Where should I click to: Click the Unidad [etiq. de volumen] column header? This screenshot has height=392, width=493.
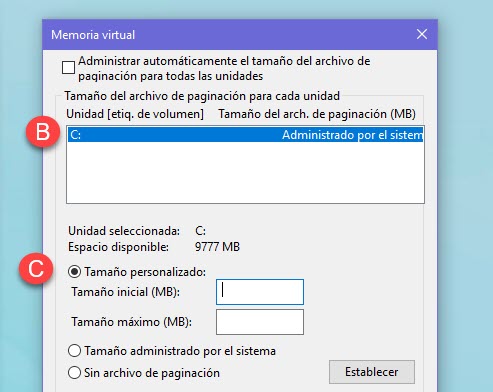click(x=135, y=114)
